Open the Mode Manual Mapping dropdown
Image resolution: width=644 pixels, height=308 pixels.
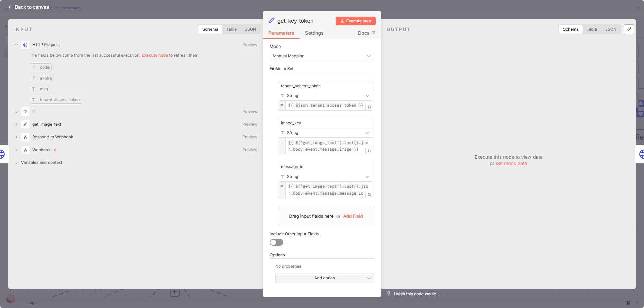(x=322, y=56)
